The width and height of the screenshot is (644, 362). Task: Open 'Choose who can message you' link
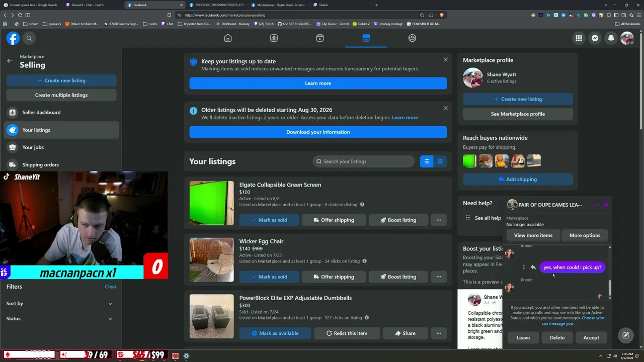pos(573,321)
